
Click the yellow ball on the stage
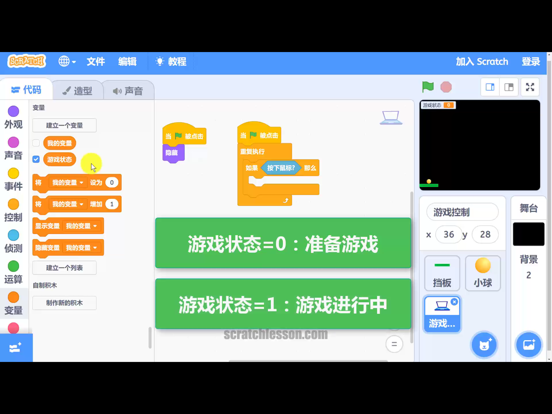tap(429, 181)
